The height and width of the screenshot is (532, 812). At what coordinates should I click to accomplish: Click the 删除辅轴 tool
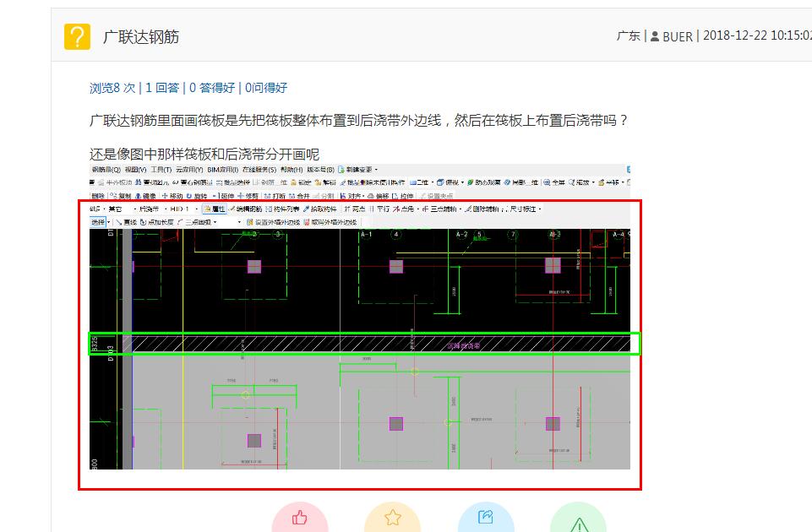point(482,209)
